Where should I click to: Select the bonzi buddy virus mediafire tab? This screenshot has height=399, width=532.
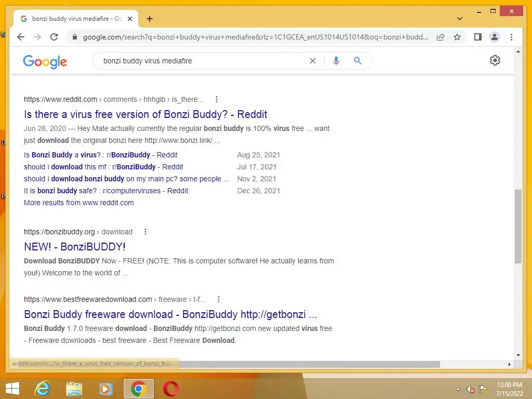coord(75,19)
